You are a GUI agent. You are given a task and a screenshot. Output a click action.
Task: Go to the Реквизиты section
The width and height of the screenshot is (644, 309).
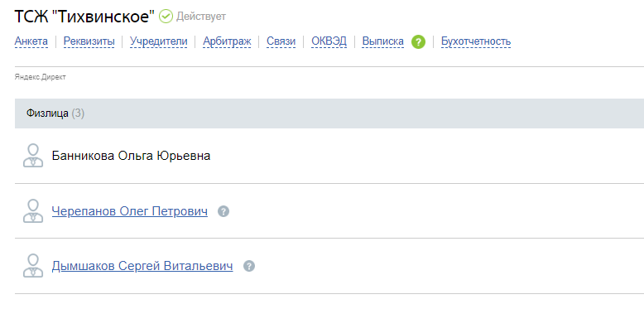(x=89, y=41)
